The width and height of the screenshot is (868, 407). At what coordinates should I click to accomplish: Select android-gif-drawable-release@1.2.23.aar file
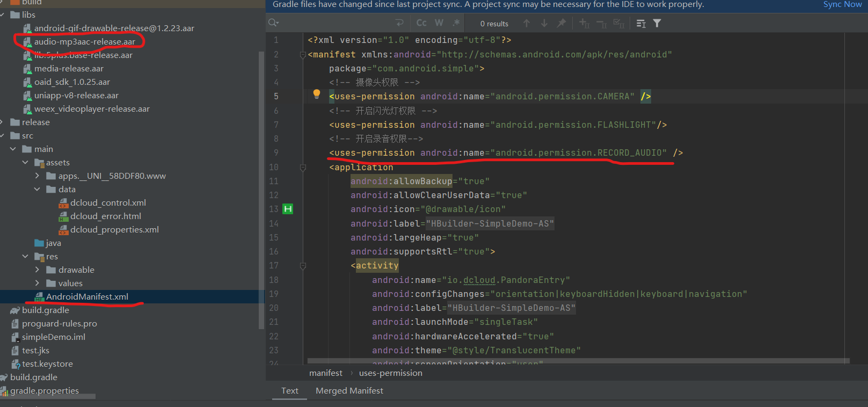pyautogui.click(x=114, y=28)
